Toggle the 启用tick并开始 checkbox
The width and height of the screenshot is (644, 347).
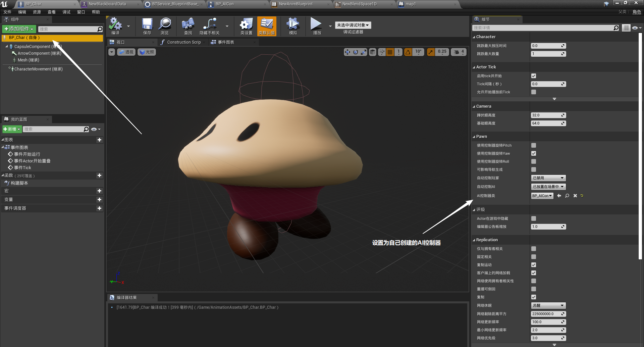pos(534,76)
